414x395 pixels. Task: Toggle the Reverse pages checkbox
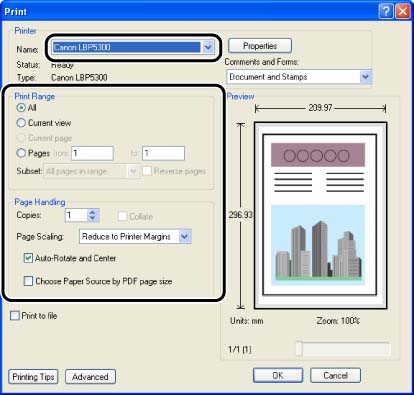(x=147, y=171)
